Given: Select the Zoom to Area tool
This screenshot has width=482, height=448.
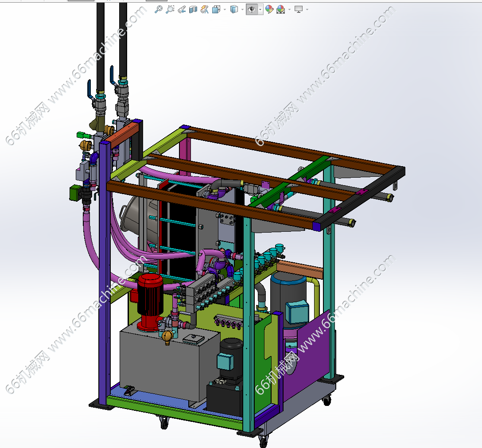Looking at the screenshot, I should 170,9.
